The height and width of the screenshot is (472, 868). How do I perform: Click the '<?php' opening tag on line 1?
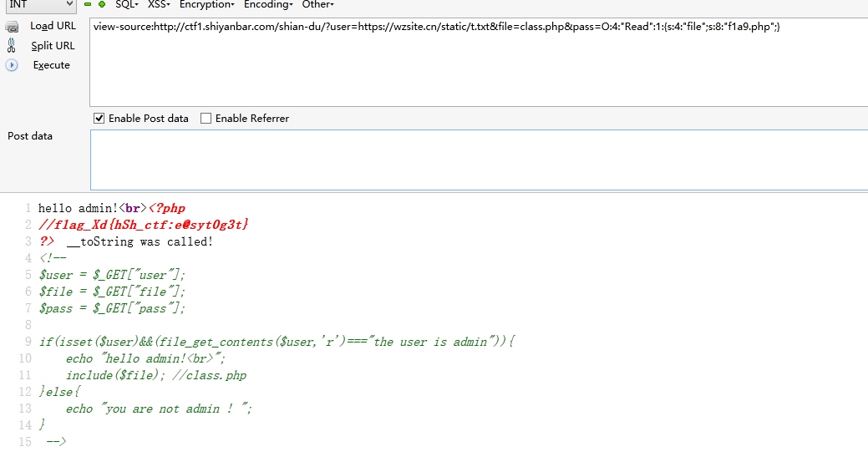[167, 208]
